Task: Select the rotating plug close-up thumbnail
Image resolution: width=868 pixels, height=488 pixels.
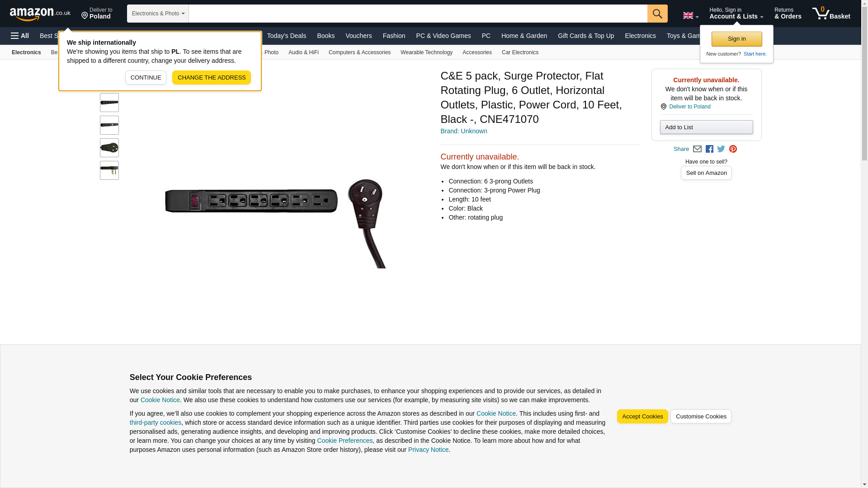Action: point(109,148)
